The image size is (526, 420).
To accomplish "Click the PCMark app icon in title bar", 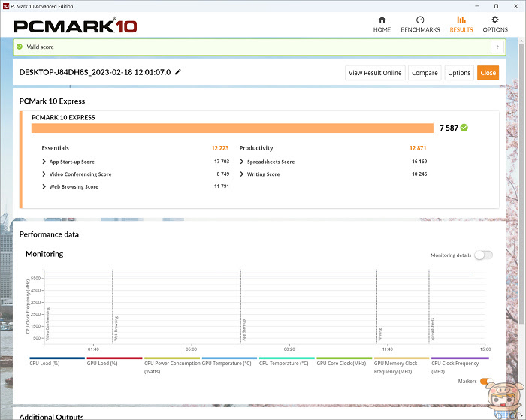I will click(x=6, y=6).
